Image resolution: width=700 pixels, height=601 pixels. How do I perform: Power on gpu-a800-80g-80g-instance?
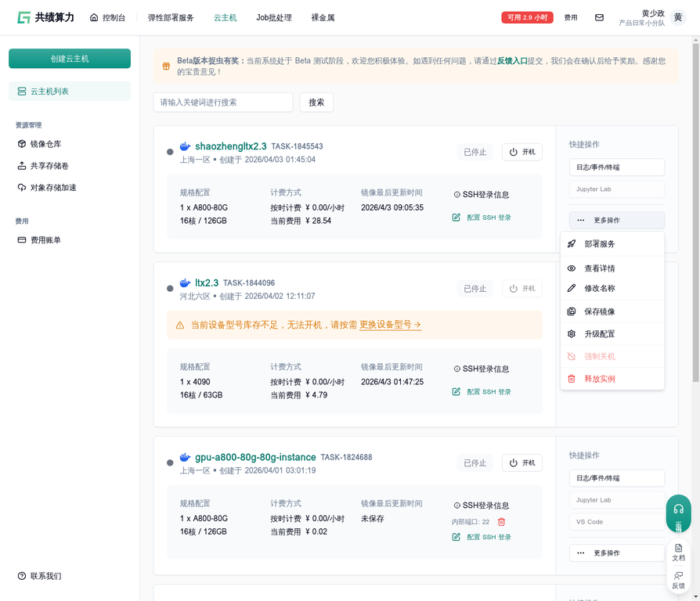tap(521, 462)
